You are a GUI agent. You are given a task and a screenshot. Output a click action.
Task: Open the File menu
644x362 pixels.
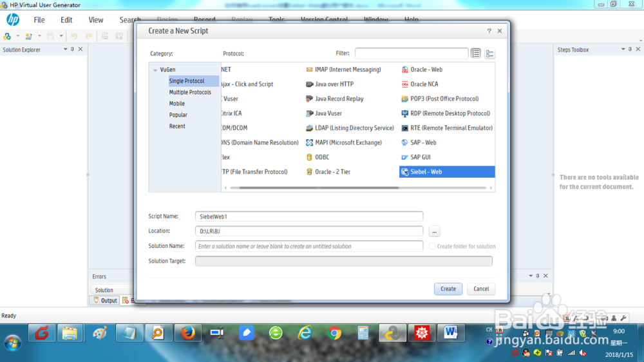point(39,20)
